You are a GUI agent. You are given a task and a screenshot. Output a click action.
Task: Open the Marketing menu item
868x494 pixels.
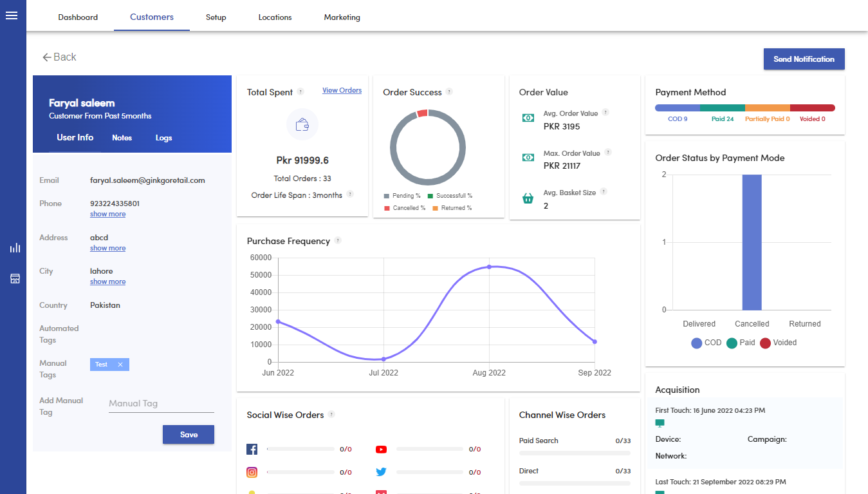[x=342, y=17]
